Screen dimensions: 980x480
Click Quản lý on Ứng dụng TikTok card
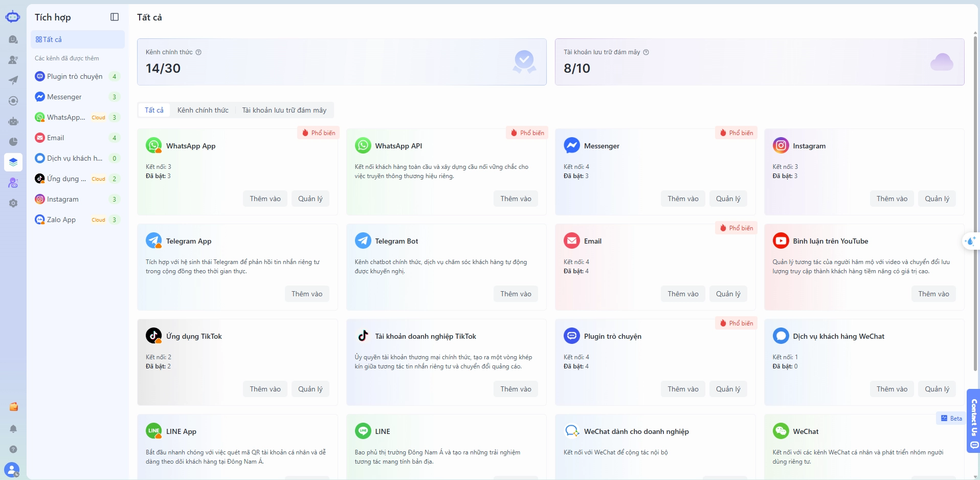tap(310, 389)
